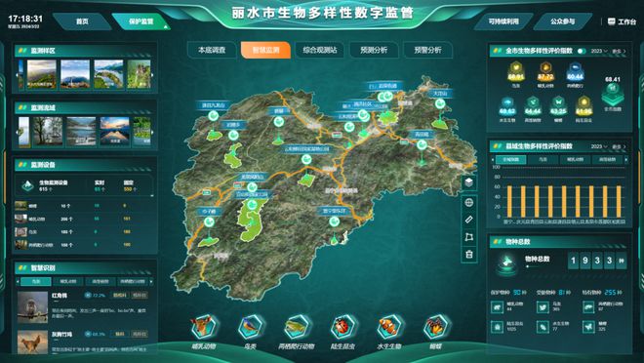The width and height of the screenshot is (644, 363).
Task: Open the 灰胸竹鸡 bird photo
Action: pyautogui.click(x=32, y=343)
